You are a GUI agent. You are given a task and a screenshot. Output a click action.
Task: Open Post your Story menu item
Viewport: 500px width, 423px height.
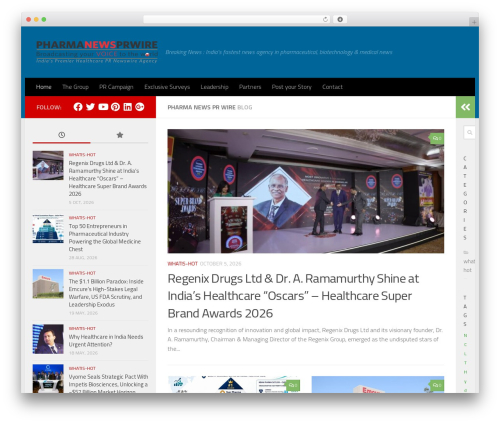coord(292,87)
